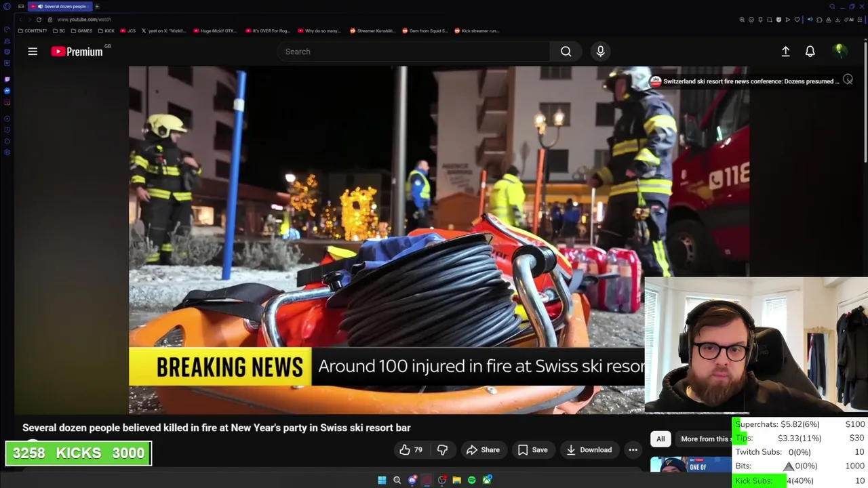Select the All filter chip
This screenshot has height=488, width=868.
point(660,439)
